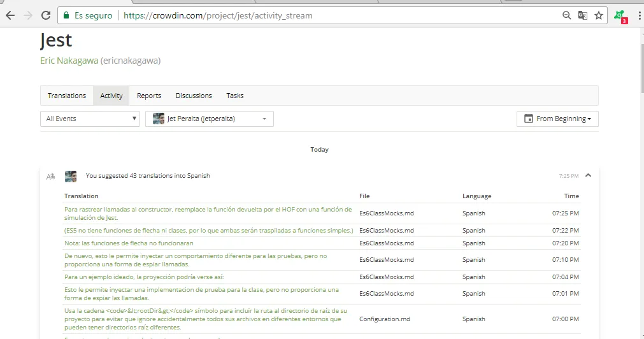Screen dimensions: 644x339
Task: Click the Time column header
Action: [571, 196]
